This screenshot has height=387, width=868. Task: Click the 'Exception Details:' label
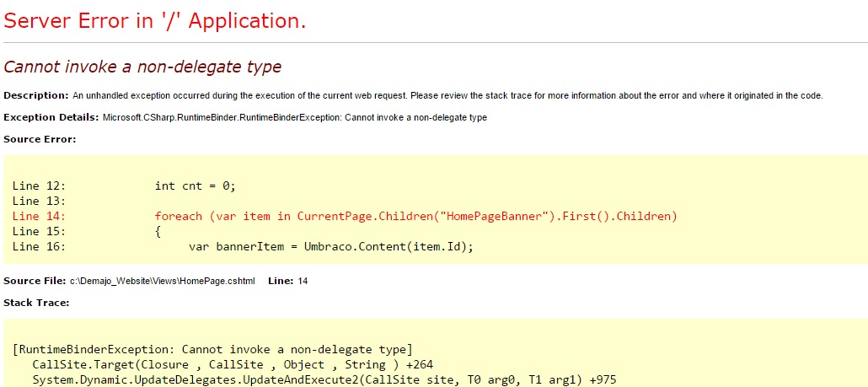point(51,117)
